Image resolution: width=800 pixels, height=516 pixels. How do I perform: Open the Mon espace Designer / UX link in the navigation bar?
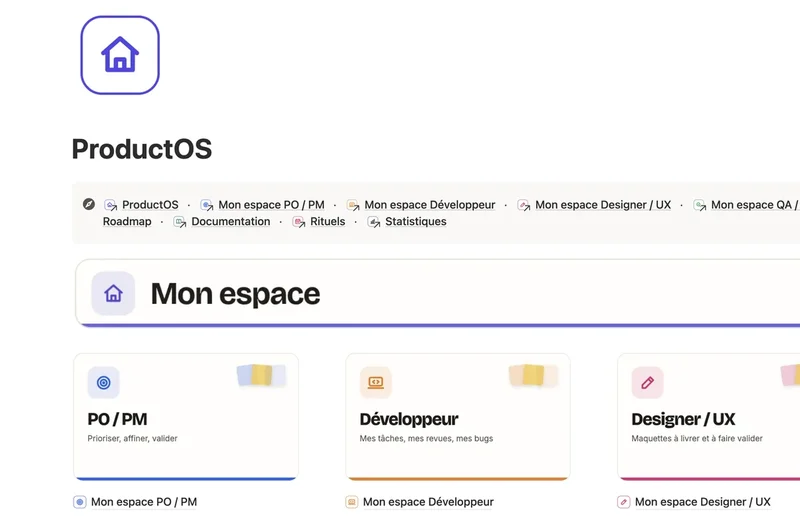pos(603,205)
